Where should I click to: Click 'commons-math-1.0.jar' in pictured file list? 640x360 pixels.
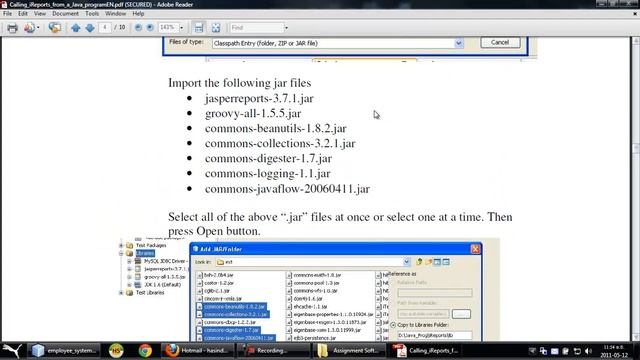click(317, 275)
